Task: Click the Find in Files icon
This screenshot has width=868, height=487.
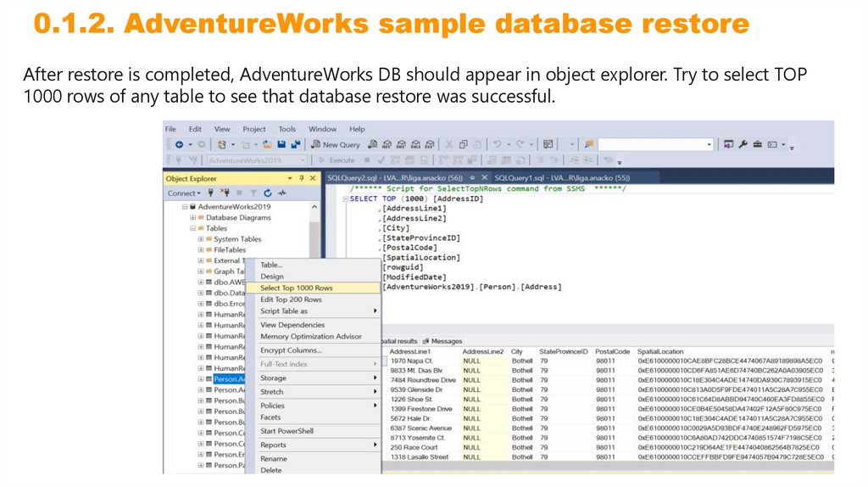Action: (x=588, y=144)
